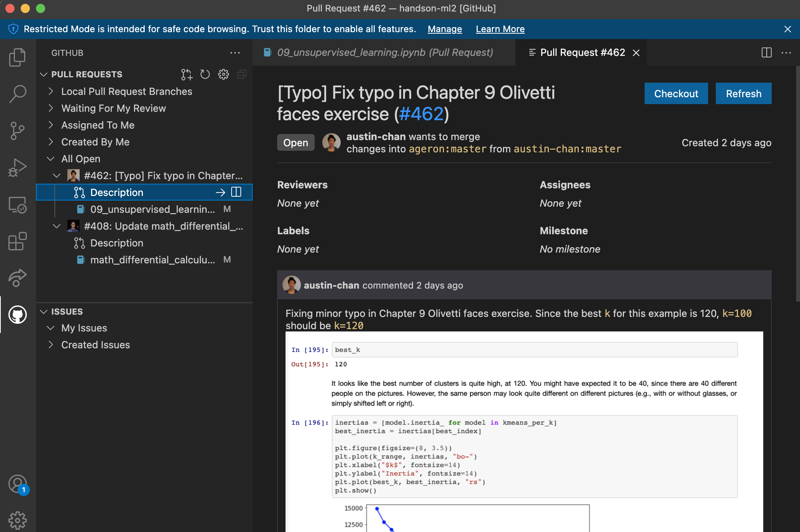
Task: Collapse pull request #408 tree node
Action: tap(57, 226)
